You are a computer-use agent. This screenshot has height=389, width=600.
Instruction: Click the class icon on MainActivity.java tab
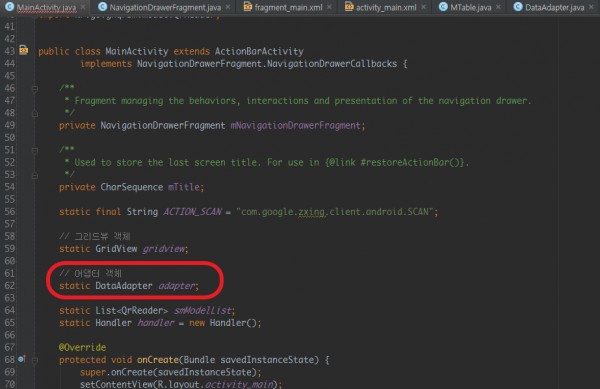click(x=9, y=7)
